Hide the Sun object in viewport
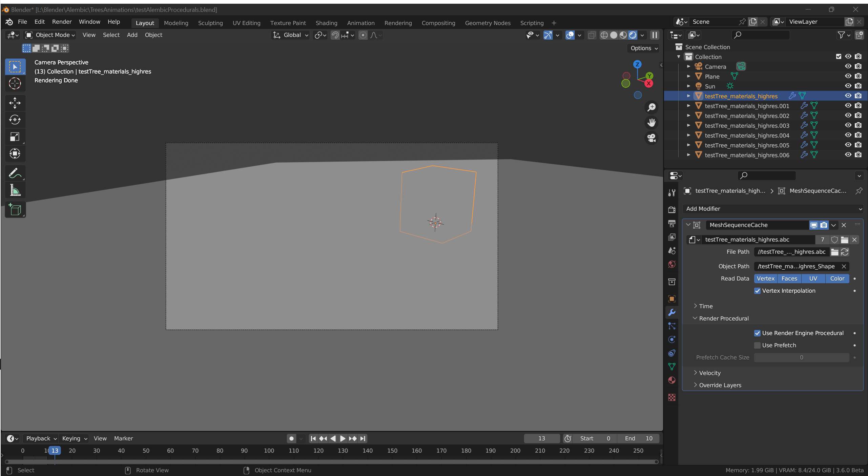Image resolution: width=868 pixels, height=476 pixels. 848,86
